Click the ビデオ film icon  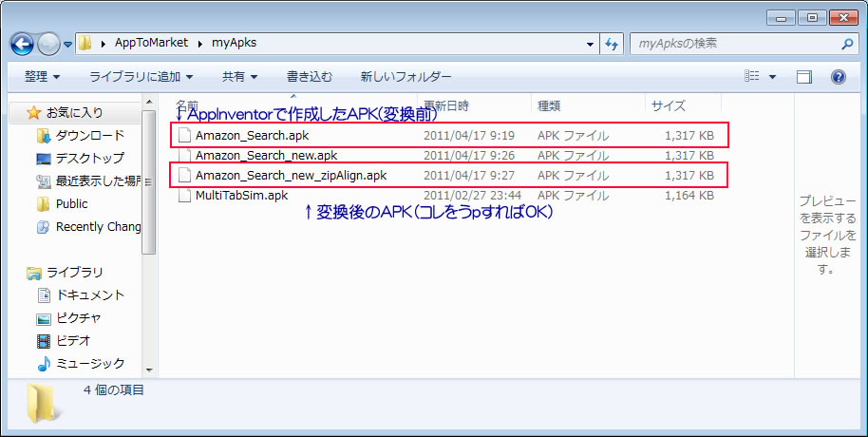click(x=43, y=341)
